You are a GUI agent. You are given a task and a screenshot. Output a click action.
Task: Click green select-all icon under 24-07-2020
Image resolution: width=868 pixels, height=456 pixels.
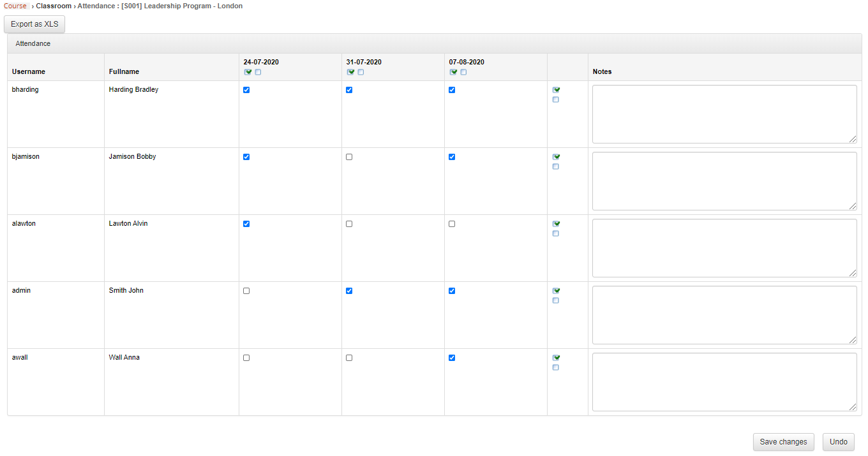[248, 72]
